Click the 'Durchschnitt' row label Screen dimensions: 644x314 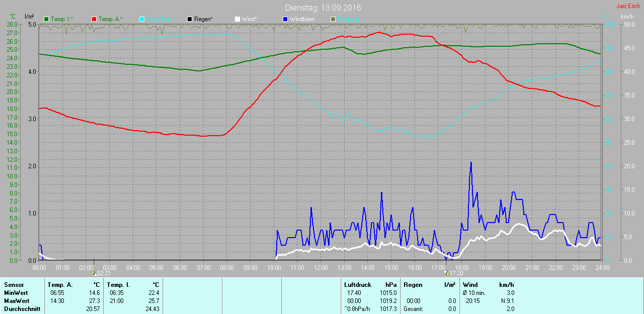pos(22,309)
